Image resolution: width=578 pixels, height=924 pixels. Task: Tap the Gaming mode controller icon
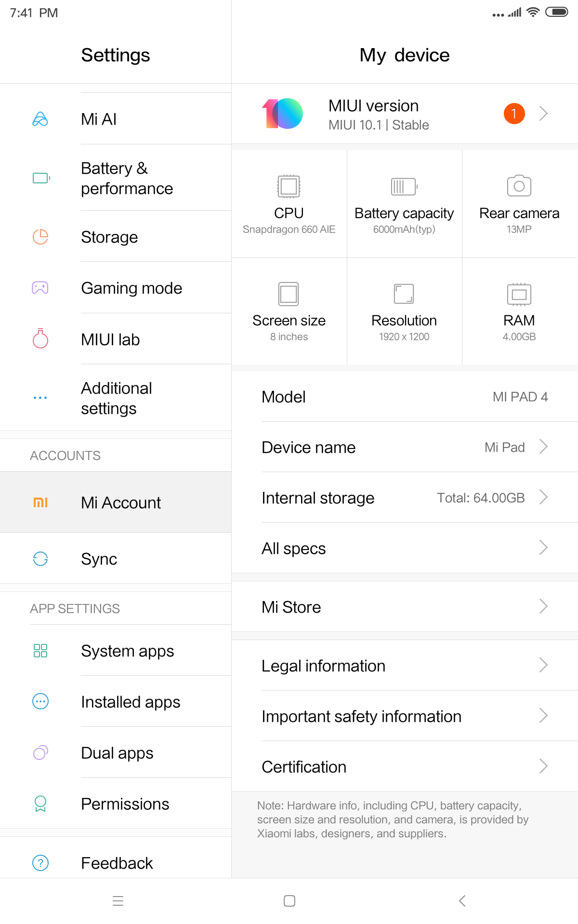tap(40, 288)
